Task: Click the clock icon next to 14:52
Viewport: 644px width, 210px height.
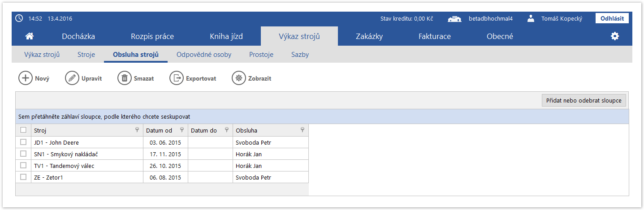Action: click(19, 18)
